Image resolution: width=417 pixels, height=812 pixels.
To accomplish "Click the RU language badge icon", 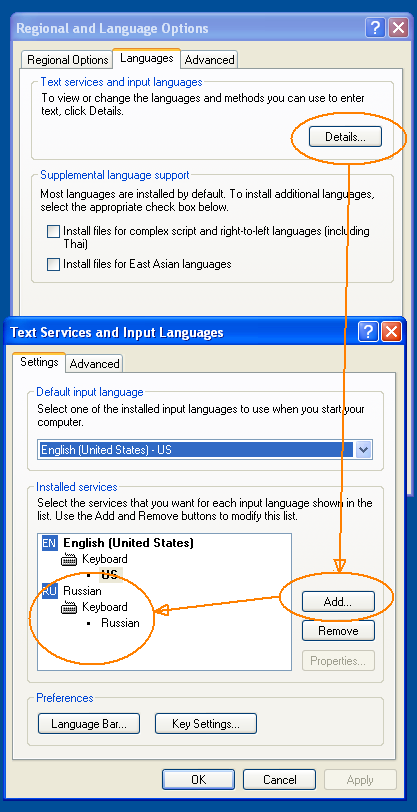I will [x=49, y=591].
